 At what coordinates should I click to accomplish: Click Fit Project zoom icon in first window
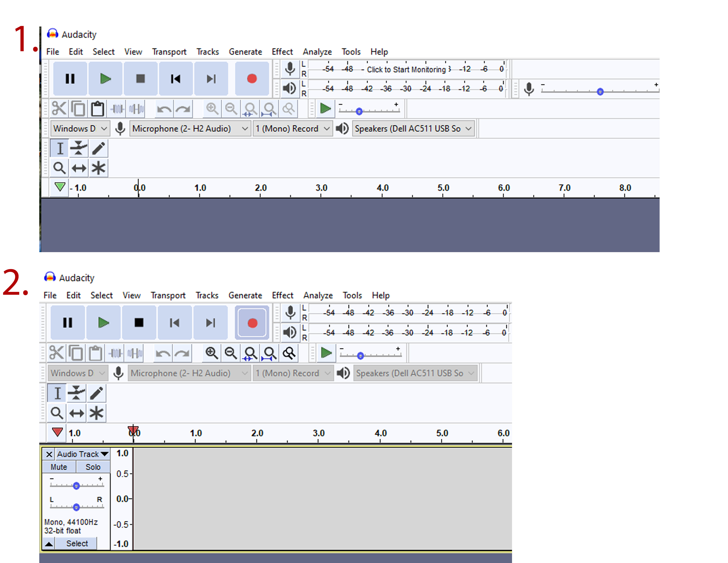[x=269, y=109]
